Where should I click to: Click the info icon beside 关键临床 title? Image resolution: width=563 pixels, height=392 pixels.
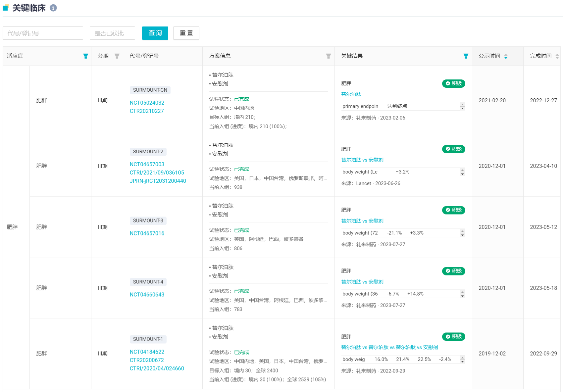pos(53,8)
